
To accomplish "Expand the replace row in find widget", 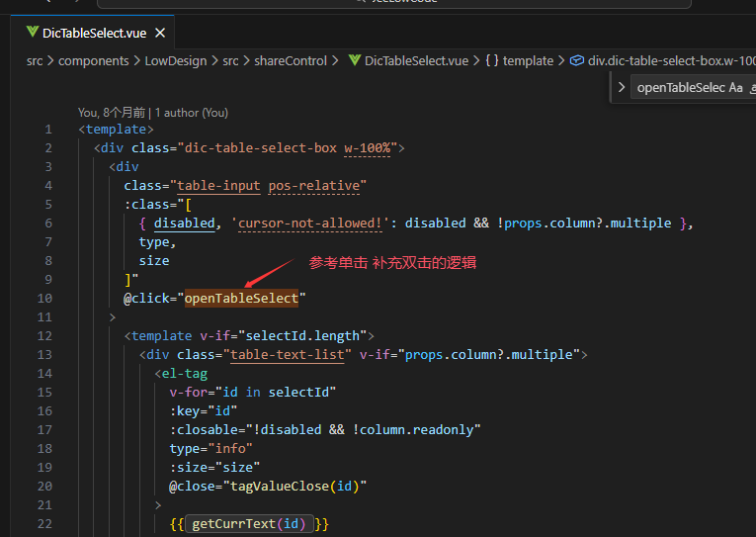I will (621, 88).
